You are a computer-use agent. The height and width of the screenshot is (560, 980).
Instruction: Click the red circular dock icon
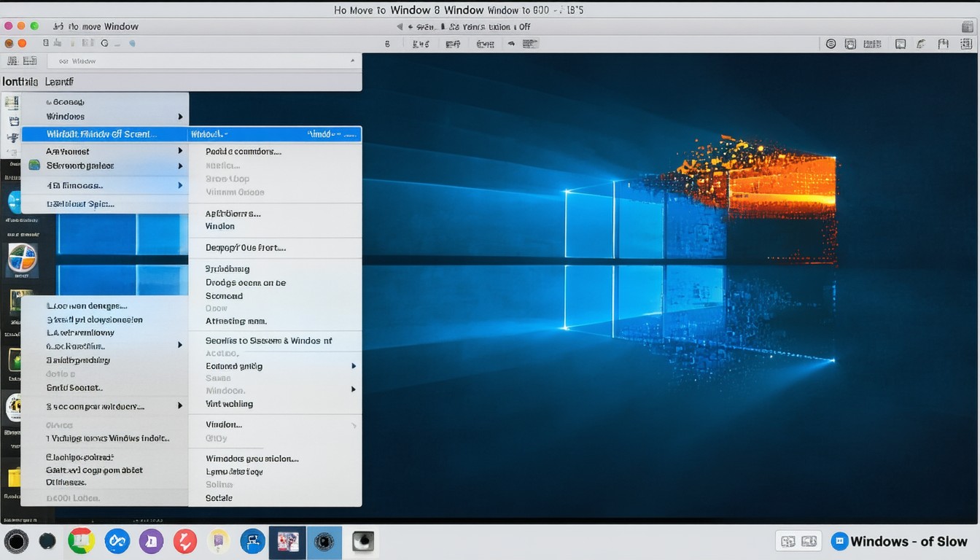[185, 541]
